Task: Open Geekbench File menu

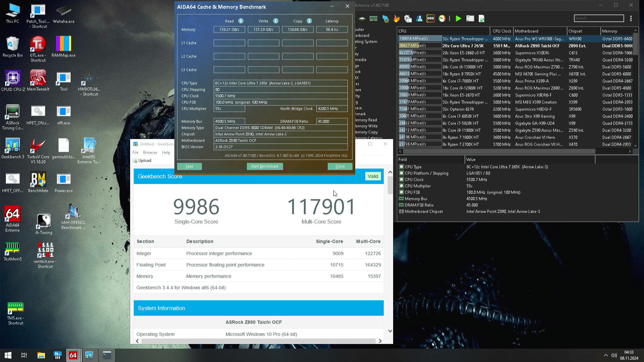Action: coord(136,152)
